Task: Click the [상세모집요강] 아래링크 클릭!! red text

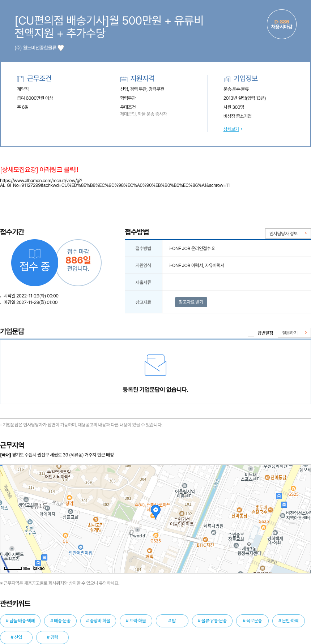Action: (x=39, y=170)
